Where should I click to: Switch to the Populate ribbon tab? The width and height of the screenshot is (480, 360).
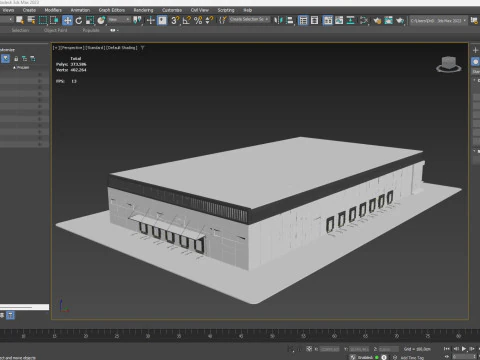pos(91,30)
